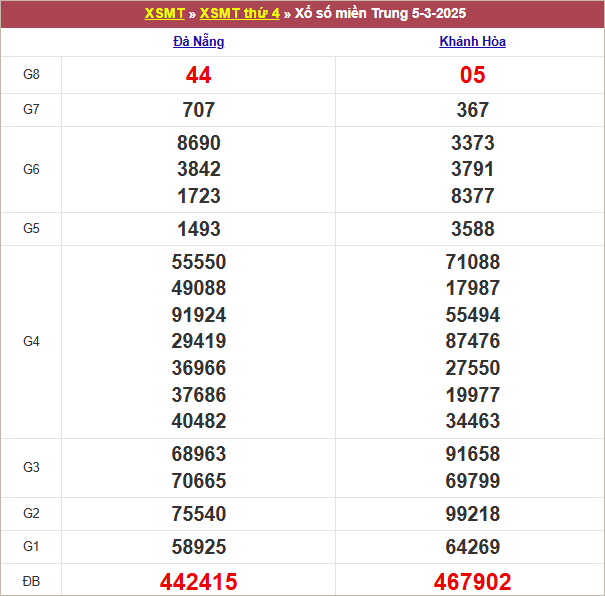Click G4 number 87476
The image size is (605, 596).
(473, 341)
